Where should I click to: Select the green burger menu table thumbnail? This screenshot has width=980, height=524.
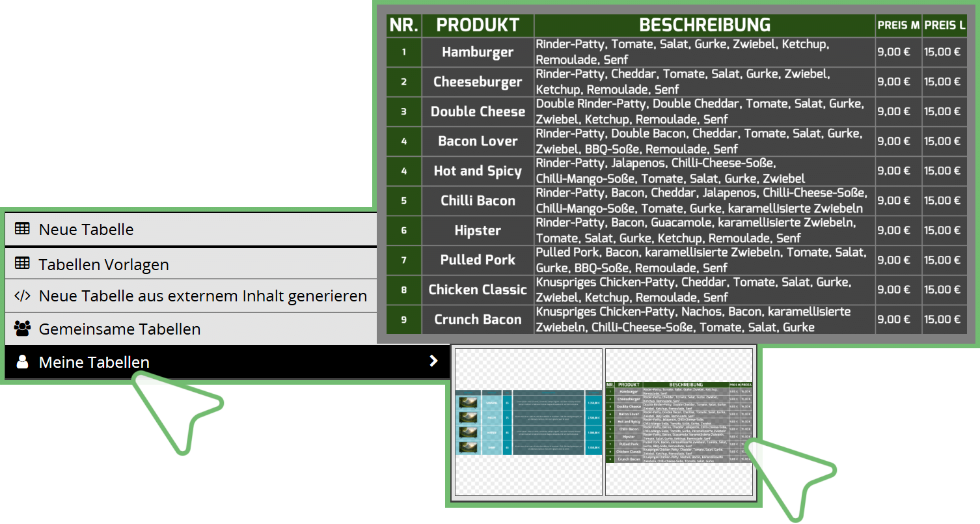click(x=679, y=422)
